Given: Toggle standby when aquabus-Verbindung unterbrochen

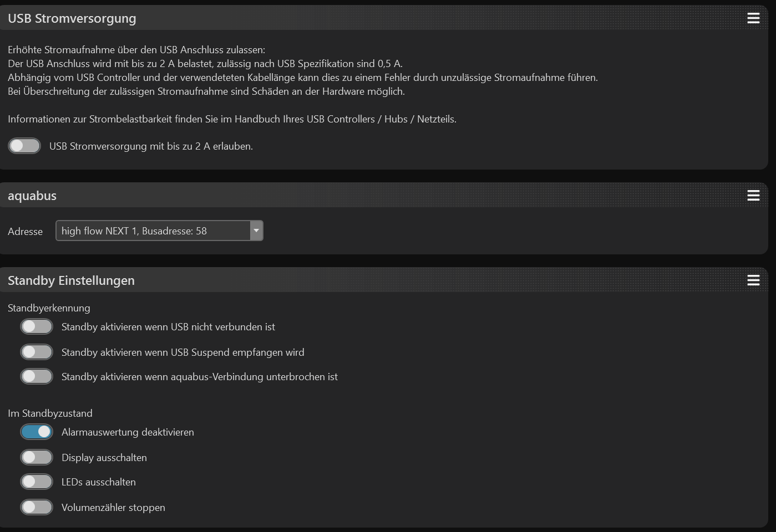Looking at the screenshot, I should coord(37,376).
